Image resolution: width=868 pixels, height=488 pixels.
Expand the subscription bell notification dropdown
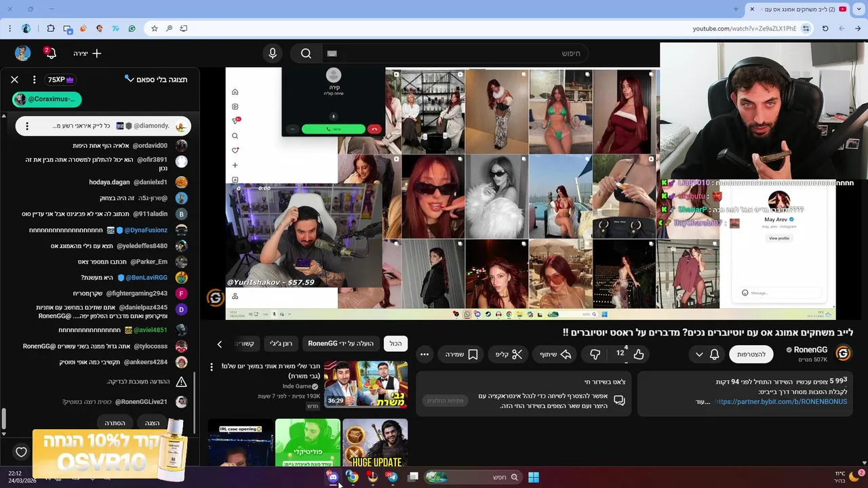click(x=707, y=354)
